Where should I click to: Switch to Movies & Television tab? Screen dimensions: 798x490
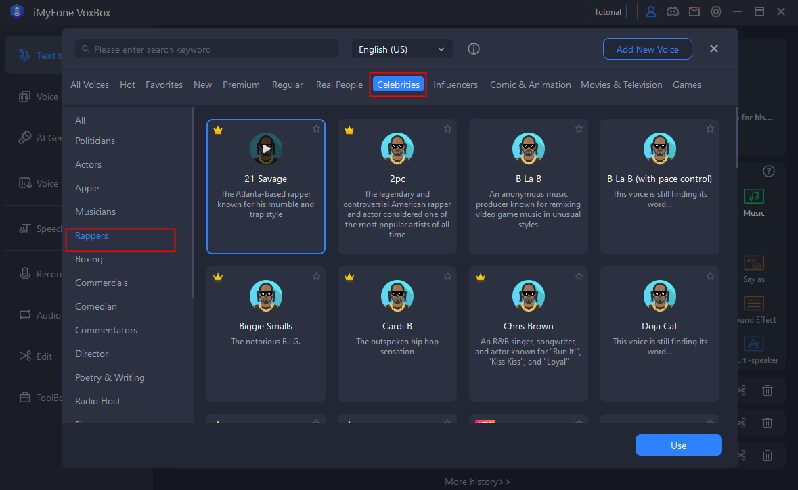click(x=621, y=84)
